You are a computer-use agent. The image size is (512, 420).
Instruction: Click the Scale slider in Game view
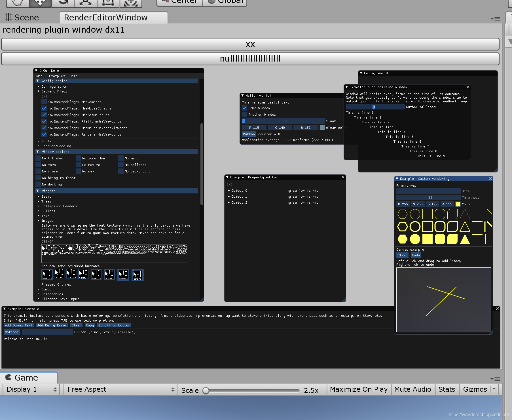pyautogui.click(x=206, y=390)
